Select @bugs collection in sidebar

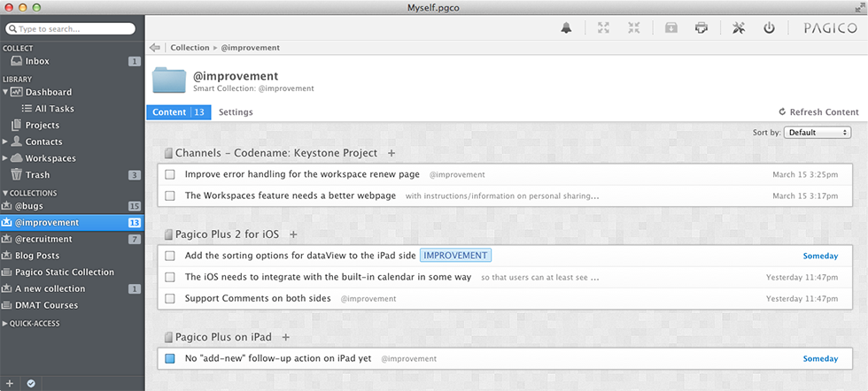point(72,206)
